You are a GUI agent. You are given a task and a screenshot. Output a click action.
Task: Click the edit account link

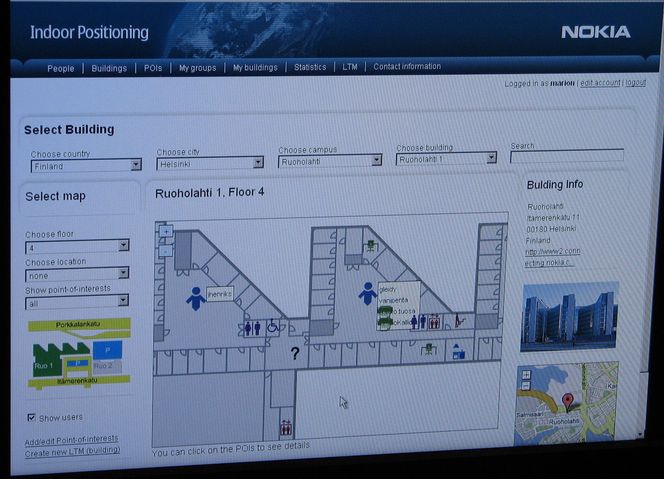pyautogui.click(x=600, y=83)
